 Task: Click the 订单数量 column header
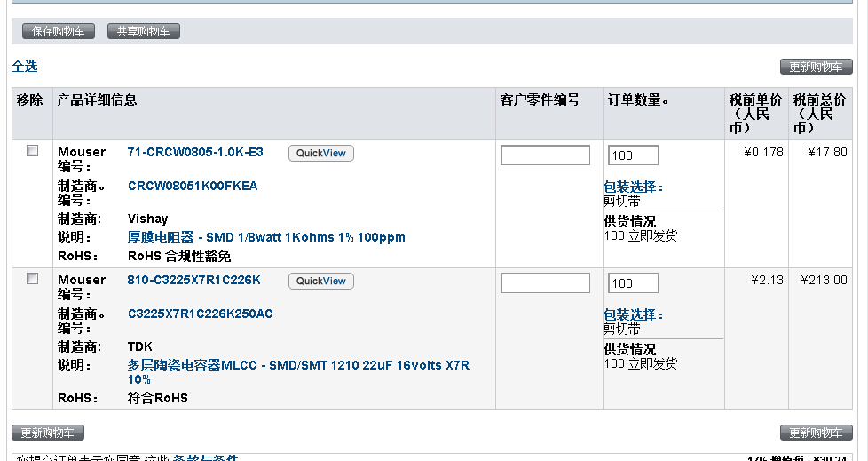coord(638,99)
